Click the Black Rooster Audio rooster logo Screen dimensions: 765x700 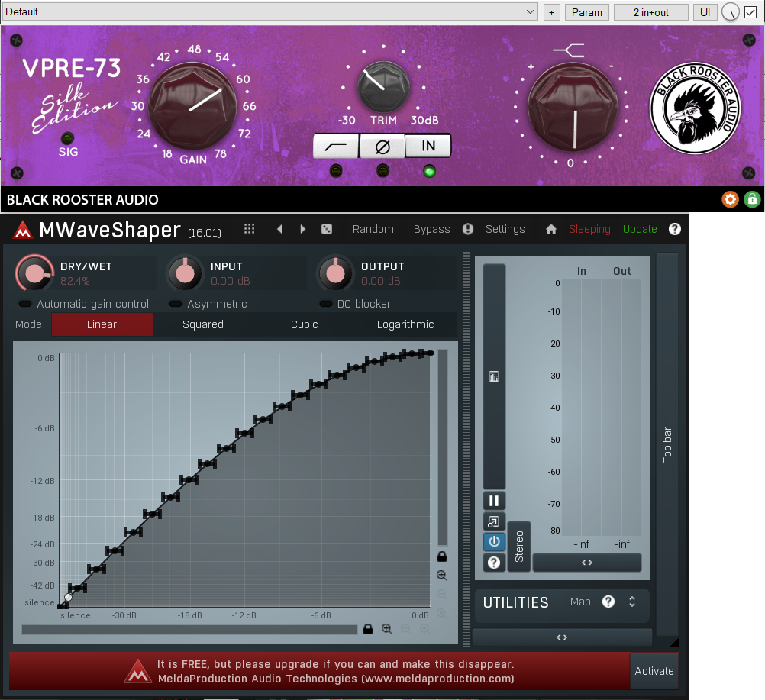pos(695,108)
